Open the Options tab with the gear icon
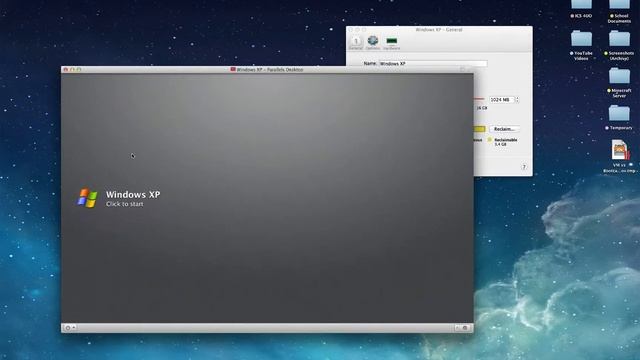 (373, 42)
